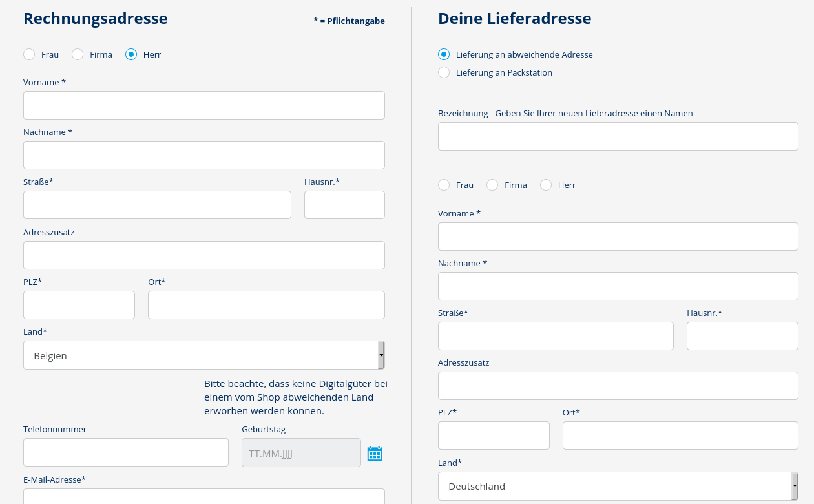
Task: Select Firma radio under Deine Lieferadresse
Action: tap(492, 185)
